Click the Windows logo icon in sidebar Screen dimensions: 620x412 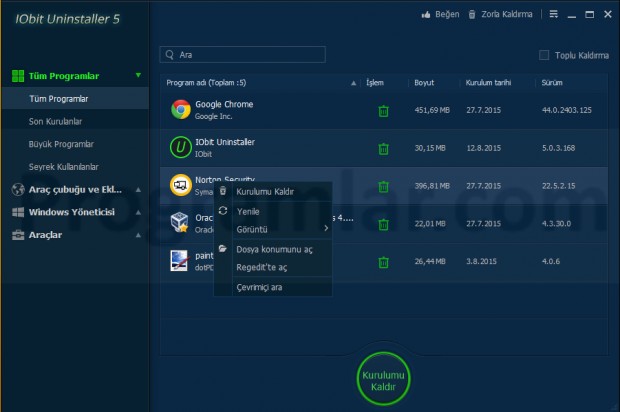point(18,212)
